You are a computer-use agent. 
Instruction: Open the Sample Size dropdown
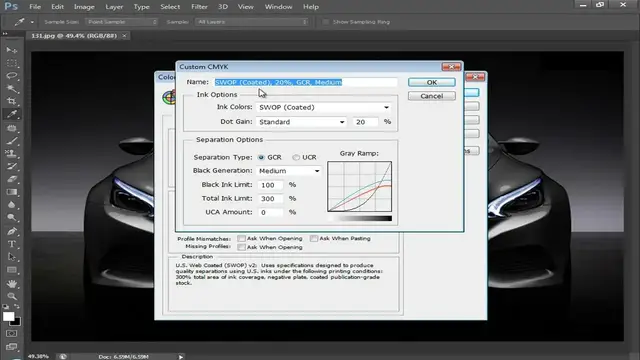click(x=122, y=22)
